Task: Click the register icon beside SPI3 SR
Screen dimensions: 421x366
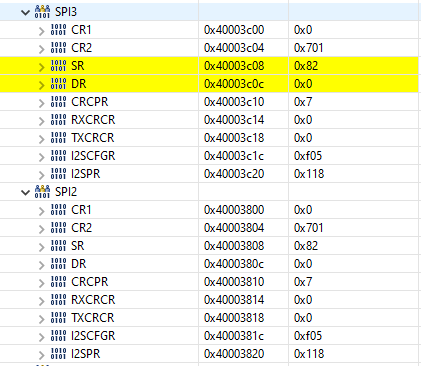Action: [x=58, y=66]
